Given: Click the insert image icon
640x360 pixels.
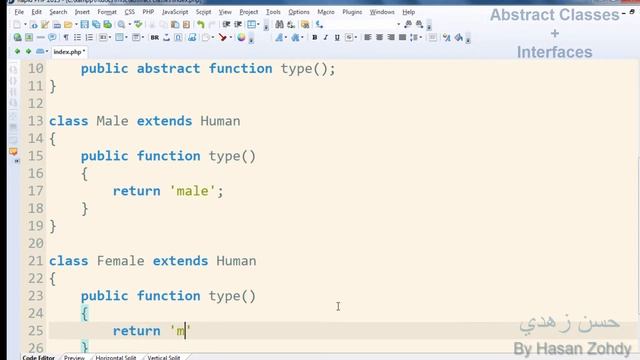Looking at the screenshot, I should point(29,38).
